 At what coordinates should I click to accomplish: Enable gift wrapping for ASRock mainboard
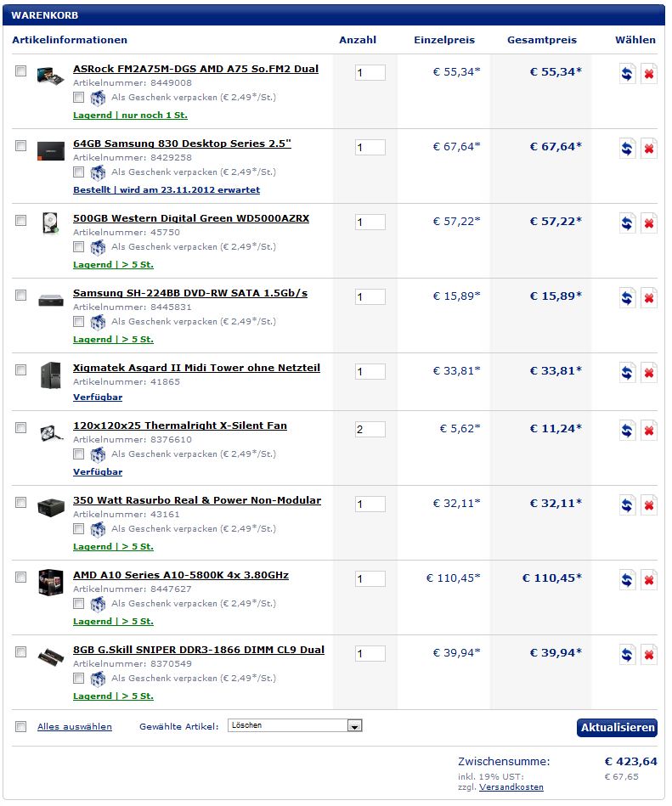click(x=78, y=97)
